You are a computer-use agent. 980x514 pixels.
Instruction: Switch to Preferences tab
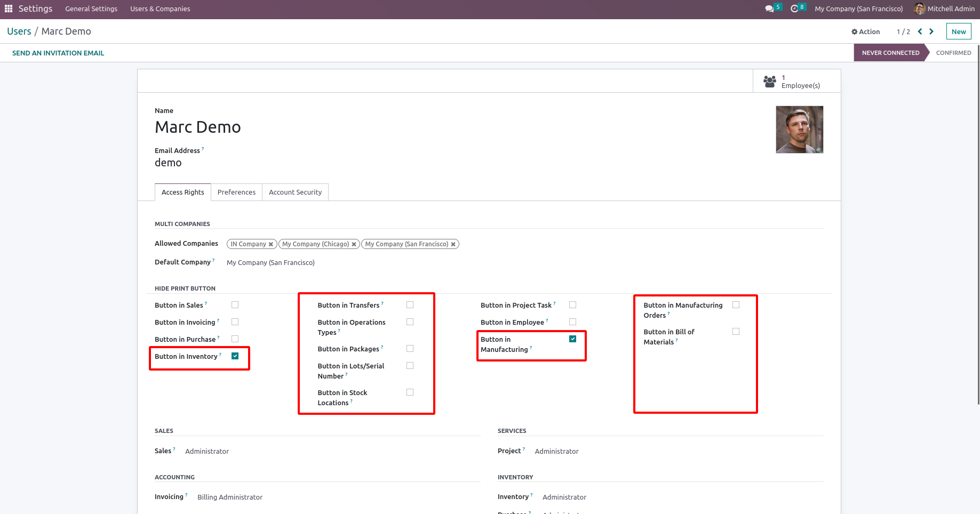(x=236, y=192)
